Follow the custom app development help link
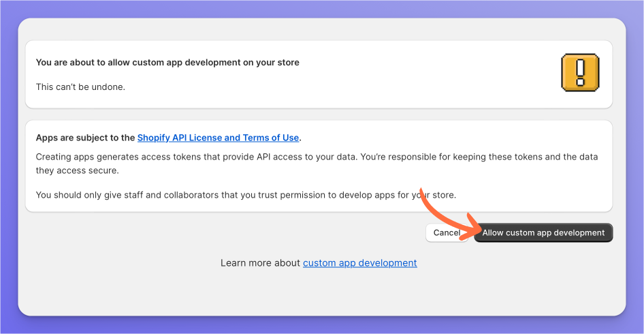Image resolution: width=644 pixels, height=334 pixels. [x=359, y=263]
